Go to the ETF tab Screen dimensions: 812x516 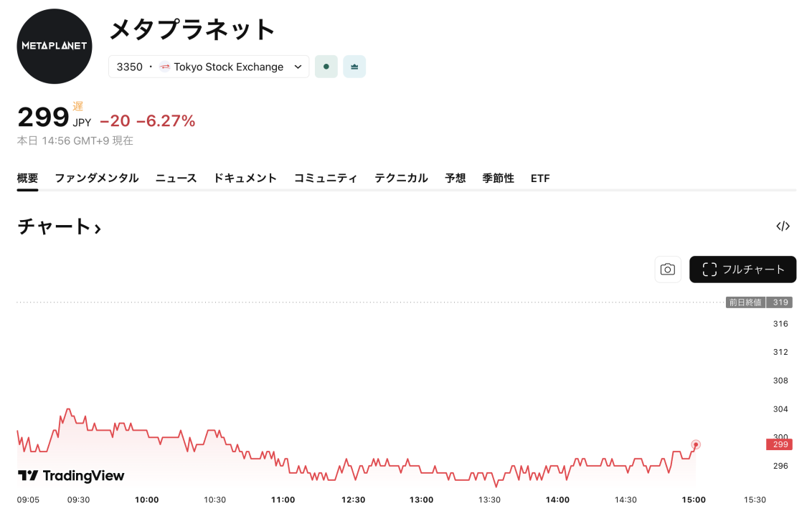click(x=540, y=178)
